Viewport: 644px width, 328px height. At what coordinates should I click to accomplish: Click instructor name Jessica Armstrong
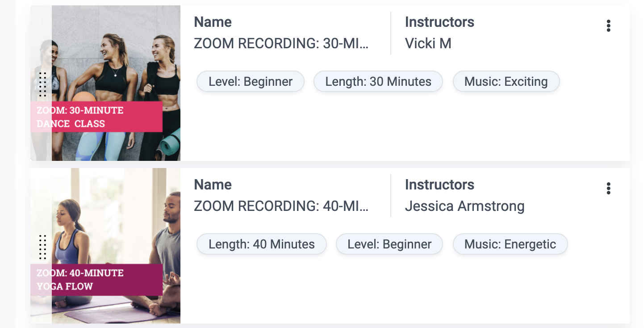coord(464,206)
